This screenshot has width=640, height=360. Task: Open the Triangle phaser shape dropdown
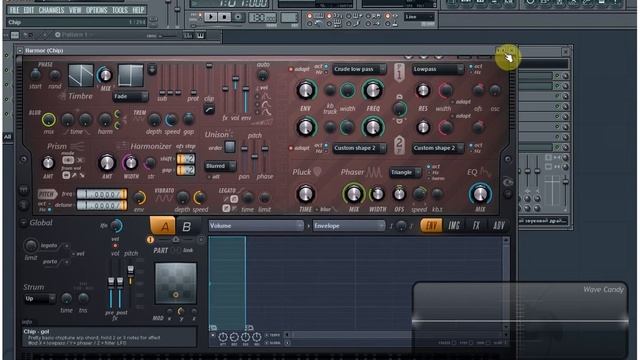click(x=405, y=173)
